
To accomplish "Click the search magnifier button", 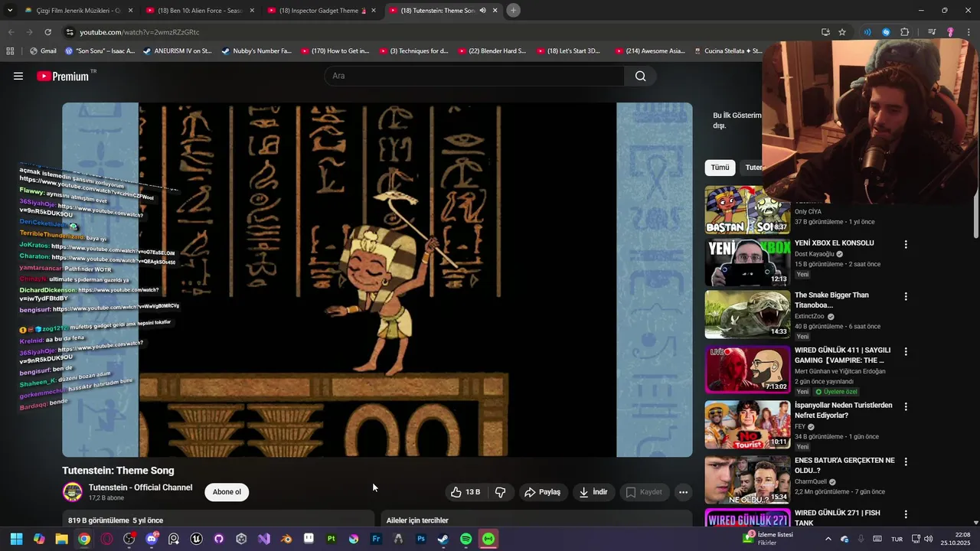I will [641, 76].
